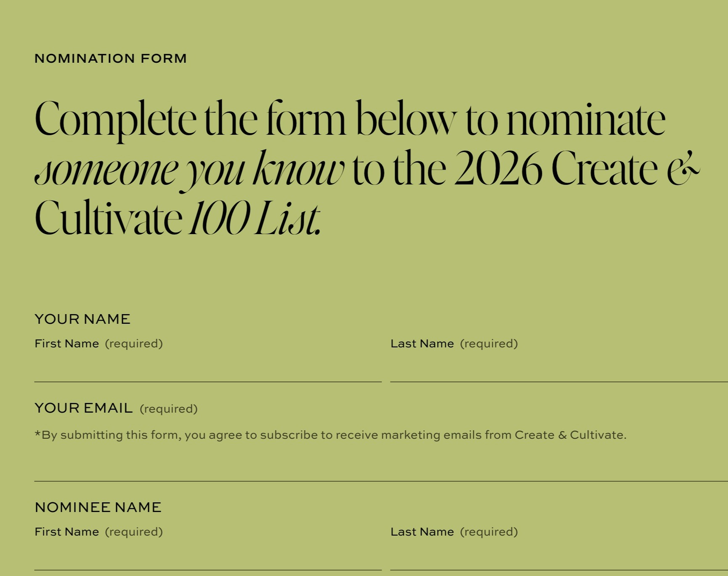This screenshot has width=728, height=576.
Task: Click the NOMINEE NAME section heading
Action: coord(98,507)
